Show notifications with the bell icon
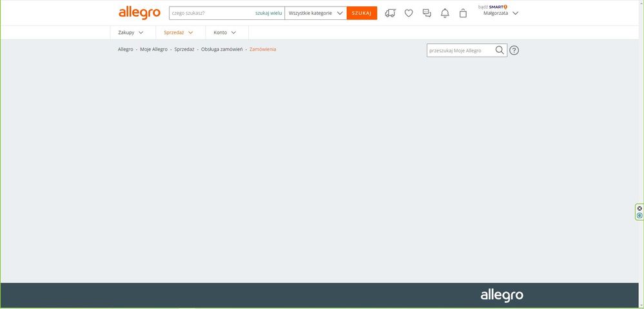This screenshot has height=309, width=644. coord(445,13)
